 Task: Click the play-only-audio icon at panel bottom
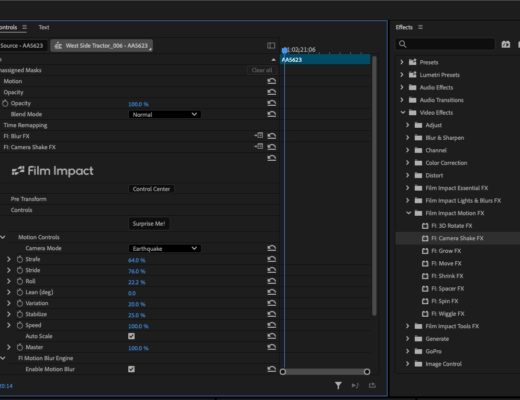click(x=355, y=386)
